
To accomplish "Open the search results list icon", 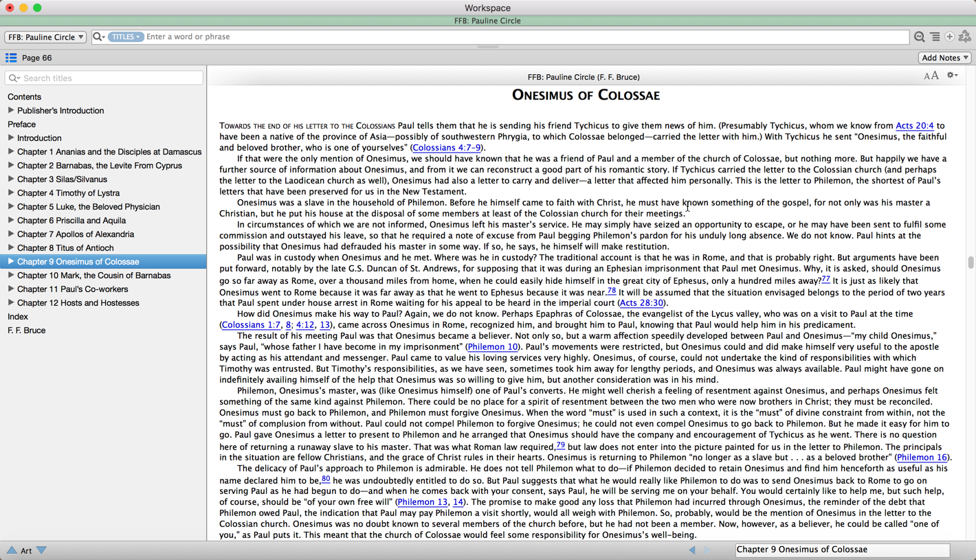I will click(935, 37).
